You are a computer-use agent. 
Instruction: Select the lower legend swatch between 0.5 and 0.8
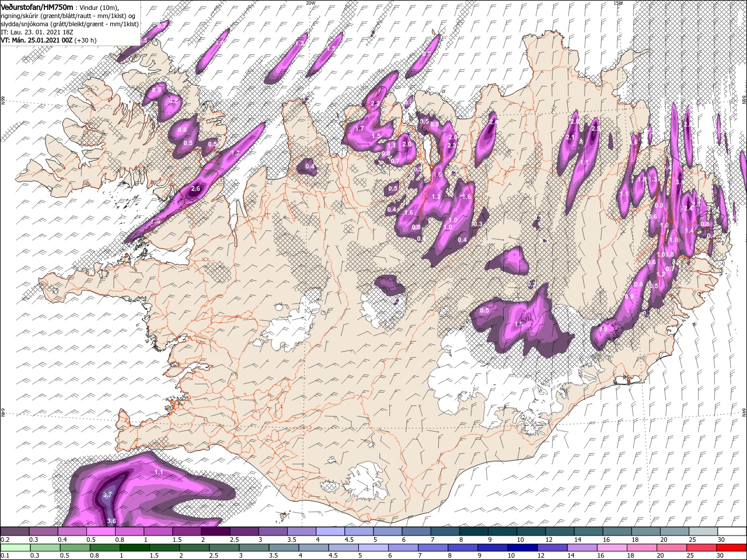point(74,548)
